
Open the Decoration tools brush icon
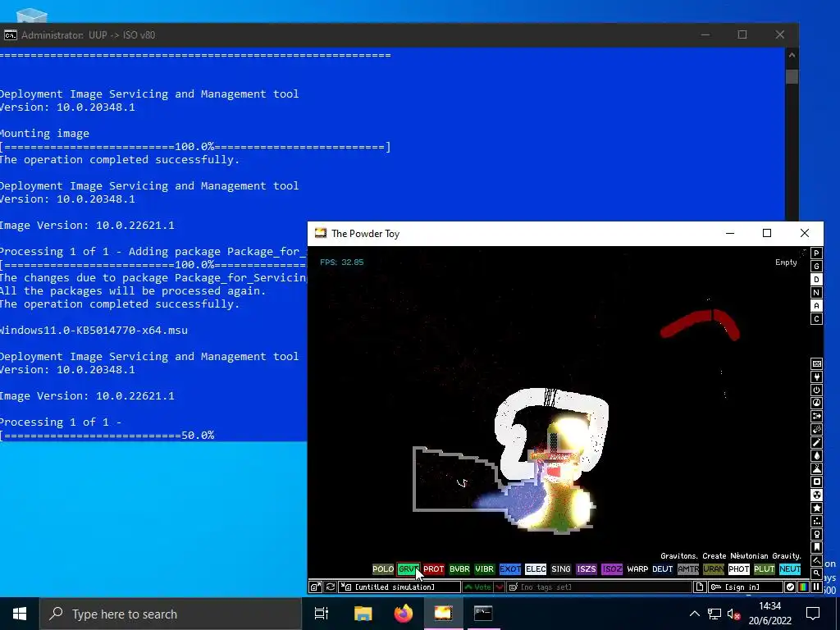(x=816, y=560)
